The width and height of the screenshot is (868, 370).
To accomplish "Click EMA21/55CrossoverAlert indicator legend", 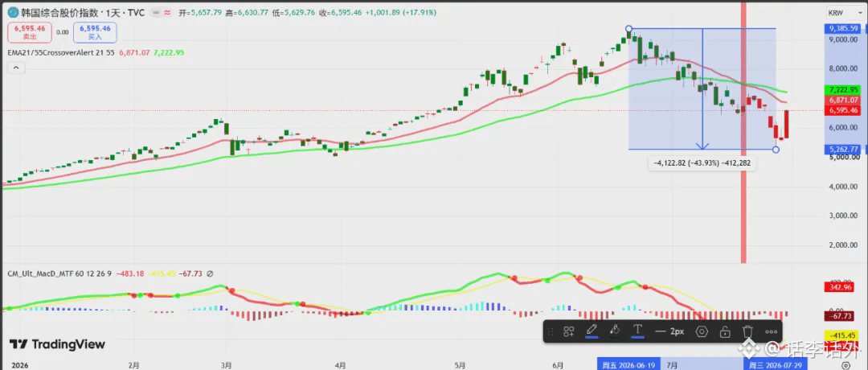I will (62, 52).
